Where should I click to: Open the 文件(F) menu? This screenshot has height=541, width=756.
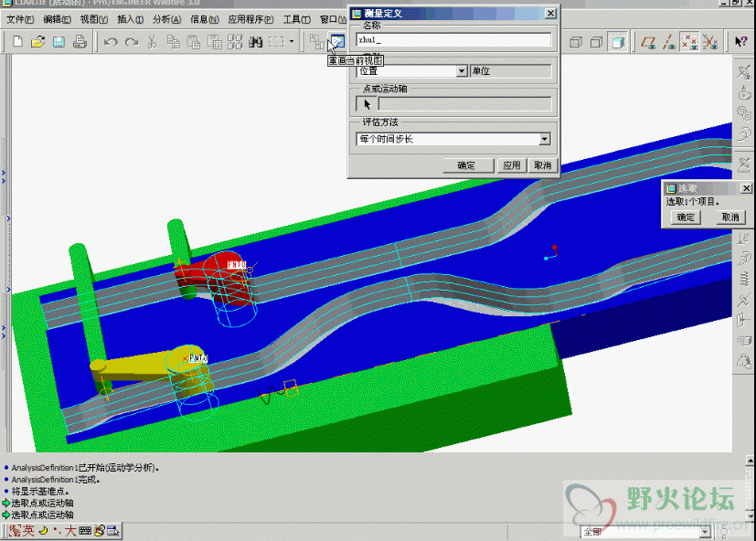pyautogui.click(x=20, y=19)
